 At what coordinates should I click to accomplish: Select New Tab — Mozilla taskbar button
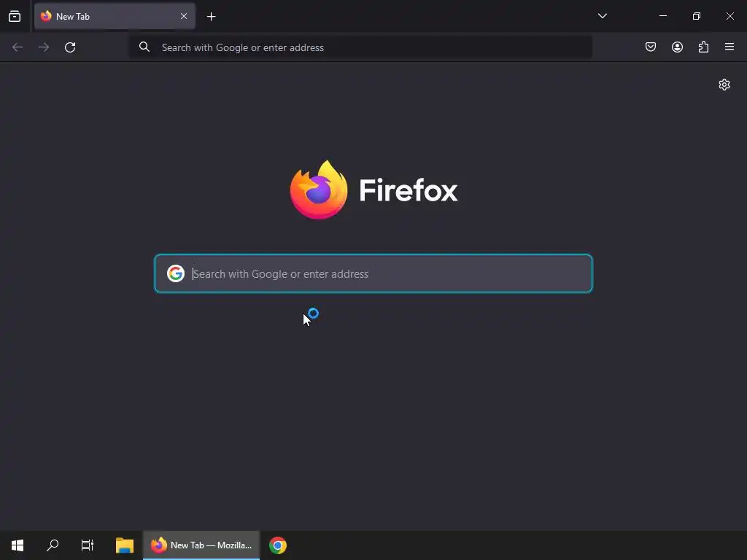click(x=201, y=545)
